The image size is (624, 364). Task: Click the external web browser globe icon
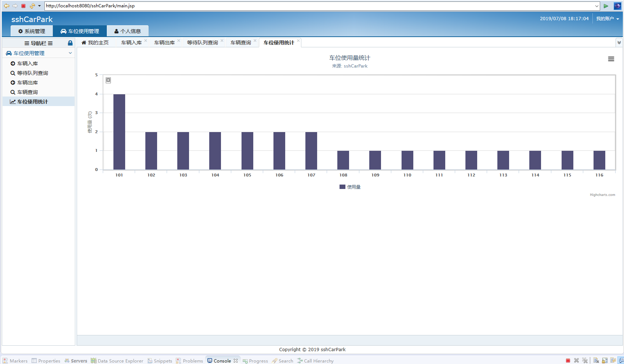tap(617, 6)
